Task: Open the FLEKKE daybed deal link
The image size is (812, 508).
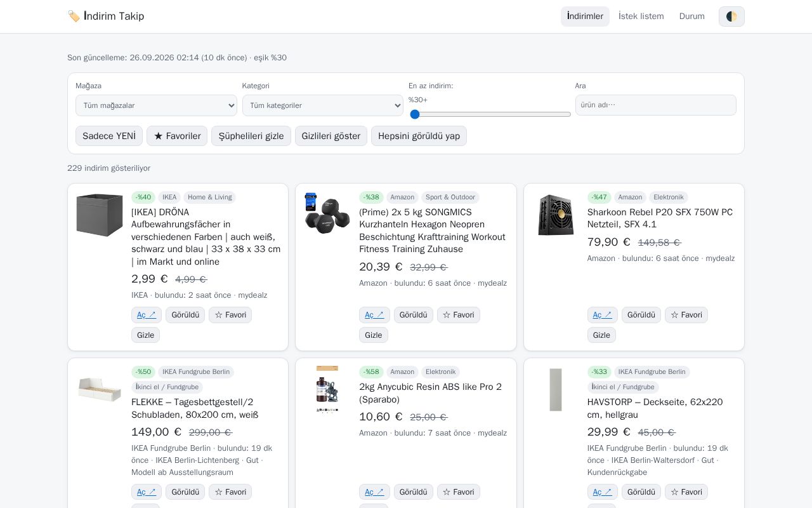Action: coord(147,492)
